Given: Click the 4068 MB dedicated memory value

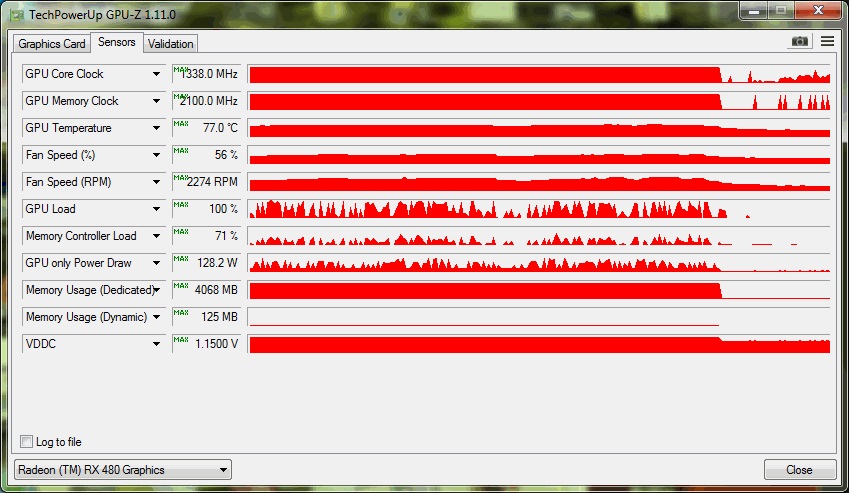Looking at the screenshot, I should click(x=206, y=290).
